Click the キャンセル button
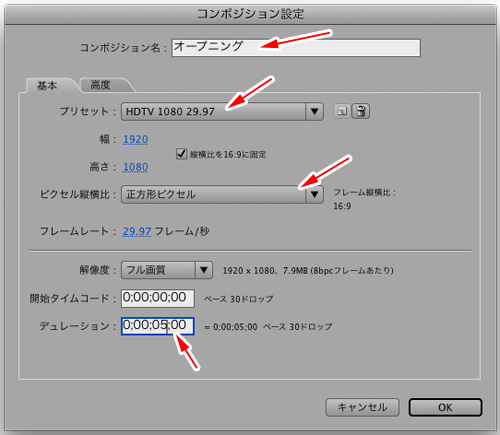500x435 pixels. 362,407
